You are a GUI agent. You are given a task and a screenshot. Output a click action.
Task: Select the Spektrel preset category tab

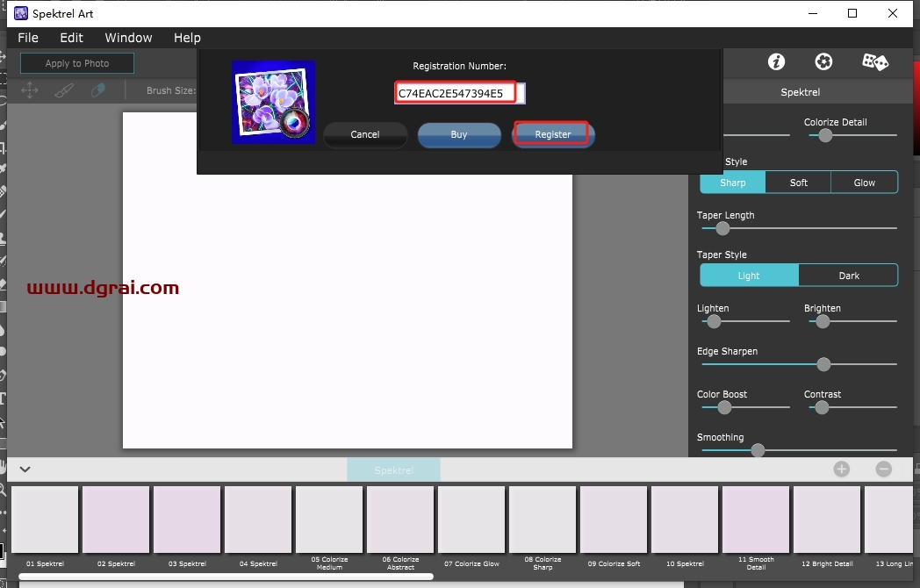(x=393, y=470)
